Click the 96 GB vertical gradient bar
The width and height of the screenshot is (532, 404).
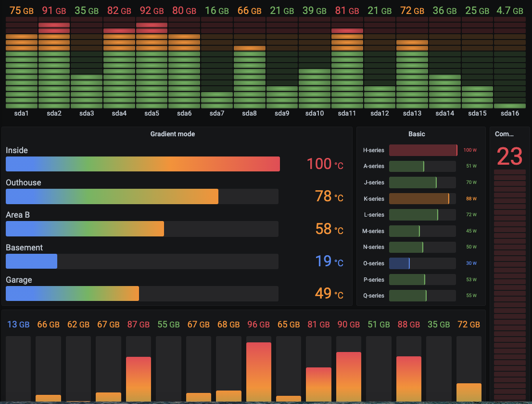(x=258, y=372)
